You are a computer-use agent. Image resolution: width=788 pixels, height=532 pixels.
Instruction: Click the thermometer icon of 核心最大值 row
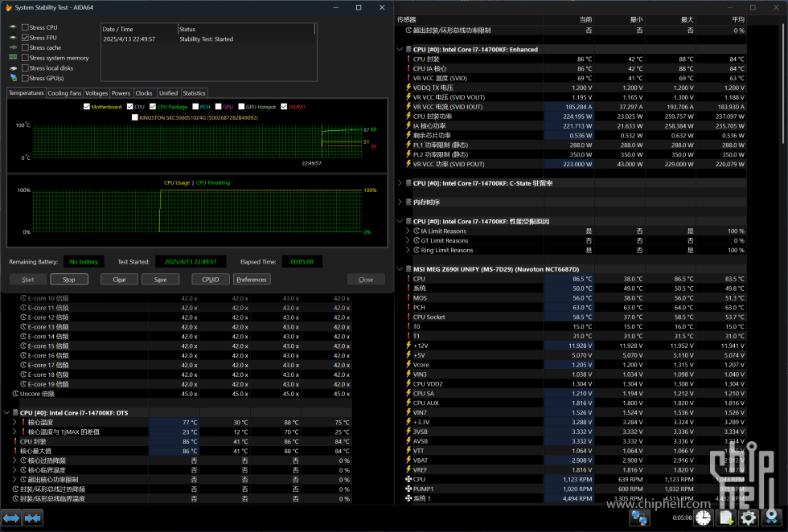click(x=15, y=451)
